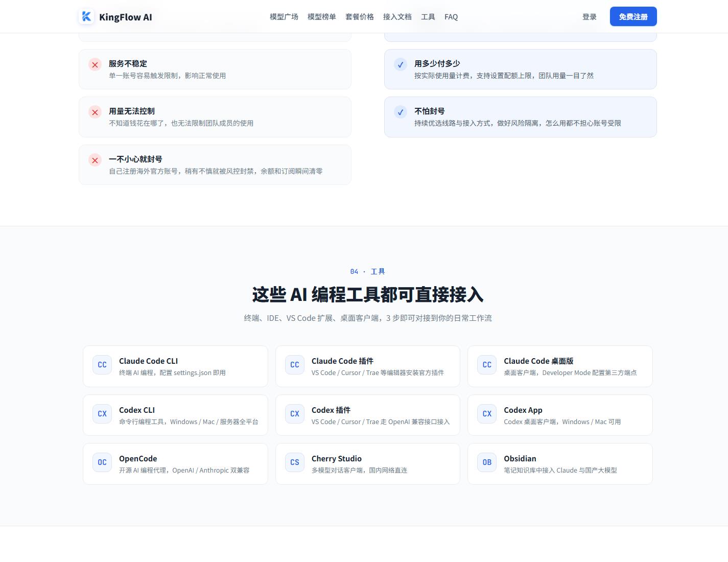Click the text 桌面客户端,Developer Mode 配置第三方端点
The image size is (728, 562).
point(570,372)
